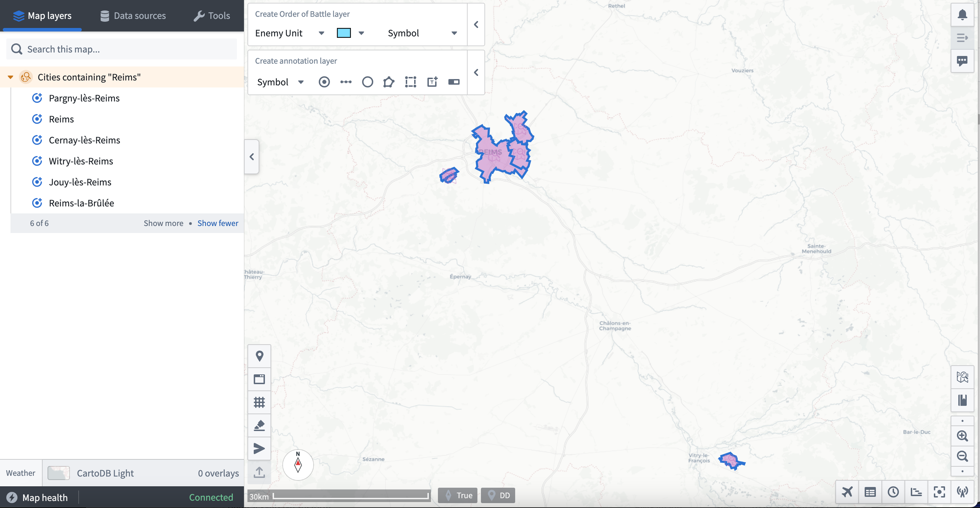
Task: Click Show more cities link
Action: pos(163,223)
